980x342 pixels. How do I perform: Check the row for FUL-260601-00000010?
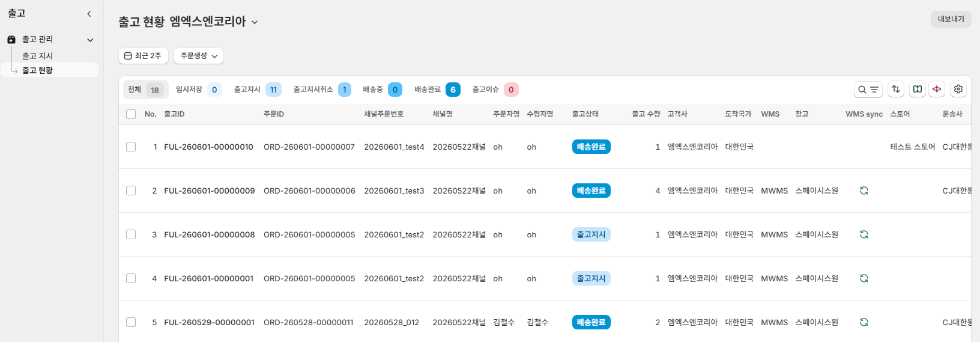(x=131, y=147)
